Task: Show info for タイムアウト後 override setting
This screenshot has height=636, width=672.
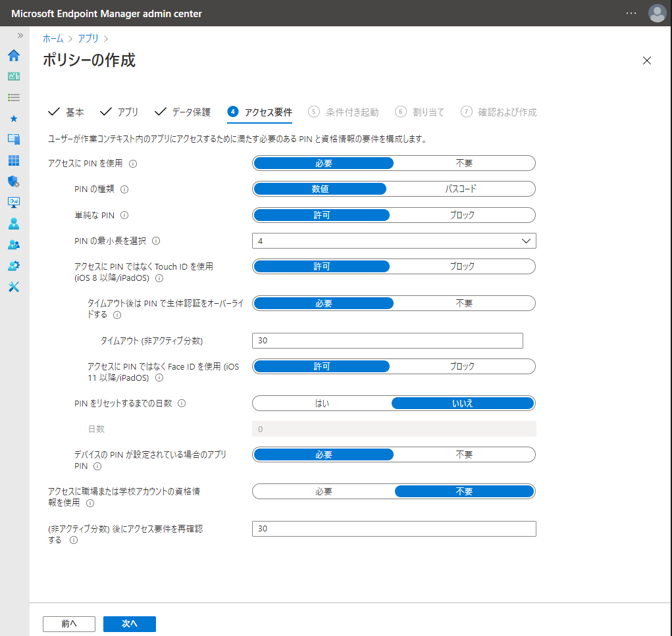Action: (117, 315)
